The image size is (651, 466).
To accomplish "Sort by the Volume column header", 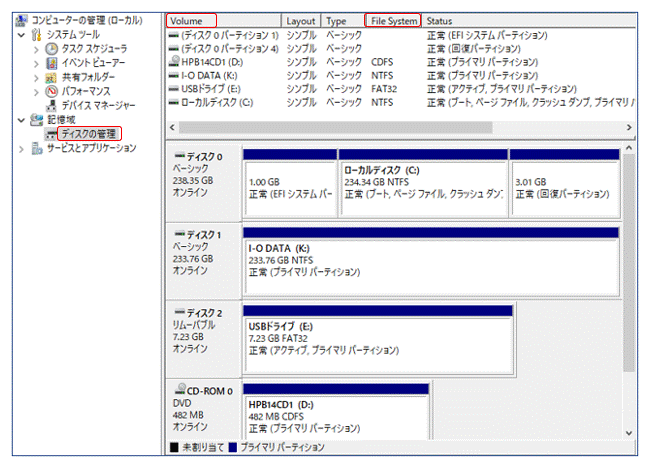I will (x=191, y=20).
